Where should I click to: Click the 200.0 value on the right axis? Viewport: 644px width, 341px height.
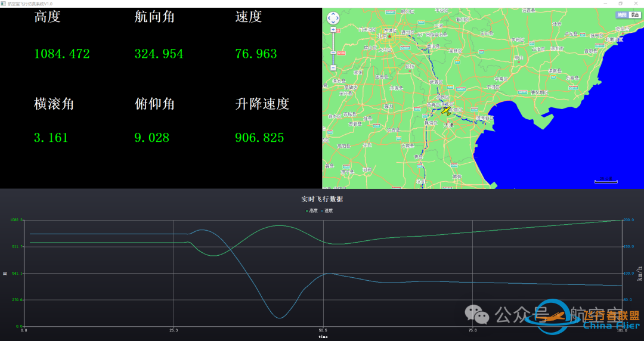629,220
